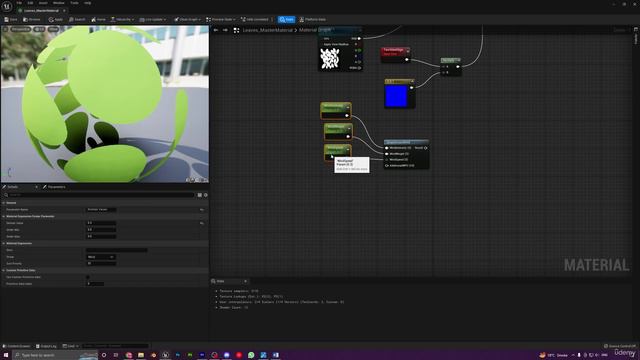Open the Help menu
The image size is (640, 360).
[x=87, y=3]
